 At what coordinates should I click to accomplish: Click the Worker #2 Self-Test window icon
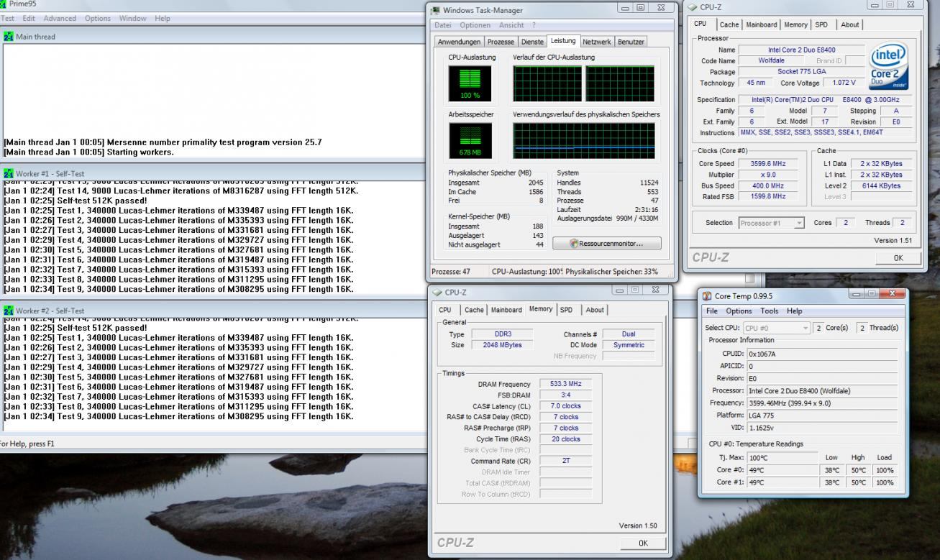[x=9, y=311]
